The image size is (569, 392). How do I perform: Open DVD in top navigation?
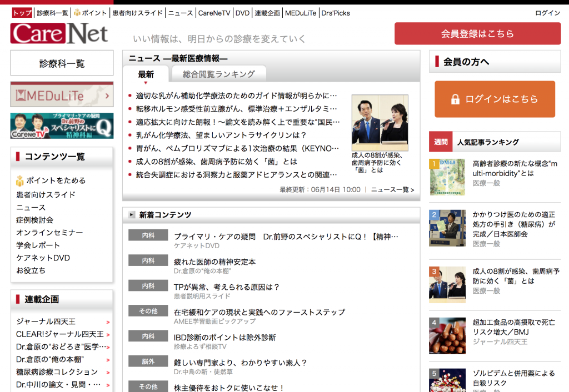[242, 13]
